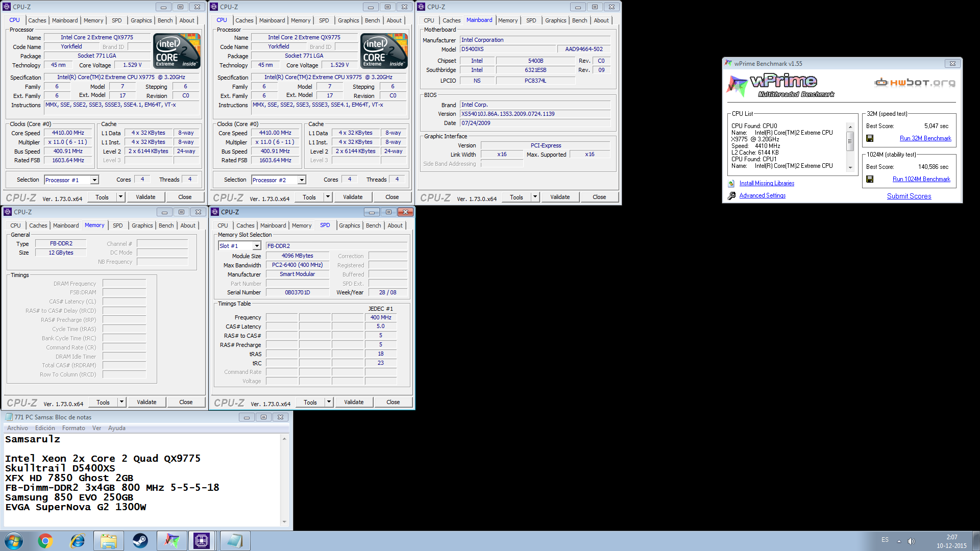Screen dimensions: 980x551
Task: Click the Advanced Settings wrench icon in wPrime
Action: [x=731, y=196]
